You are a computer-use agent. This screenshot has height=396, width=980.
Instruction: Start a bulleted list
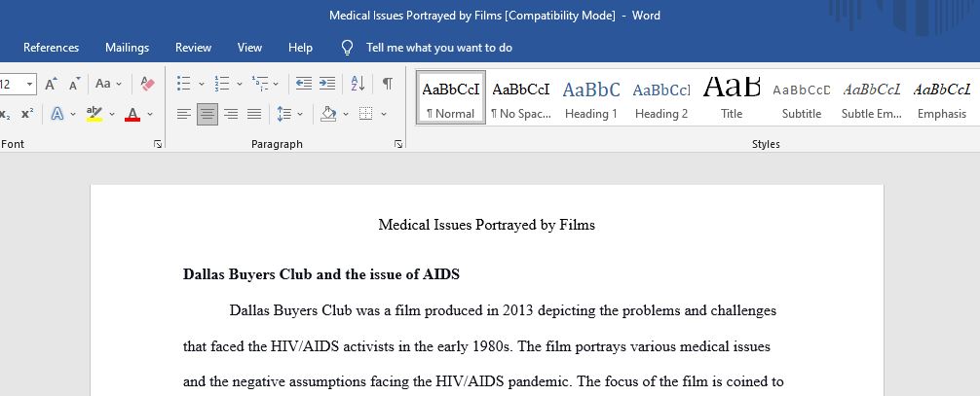point(184,84)
